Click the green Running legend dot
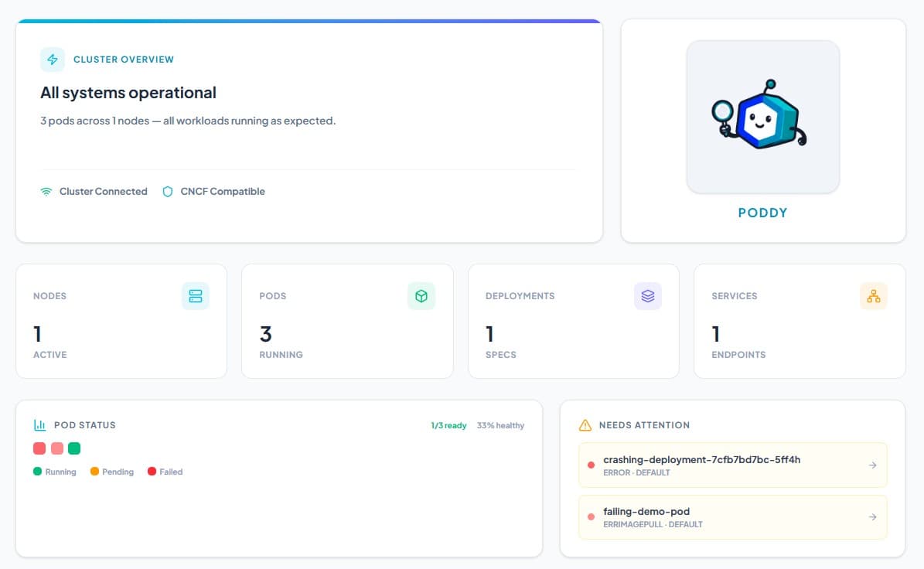924x569 pixels. 37,472
